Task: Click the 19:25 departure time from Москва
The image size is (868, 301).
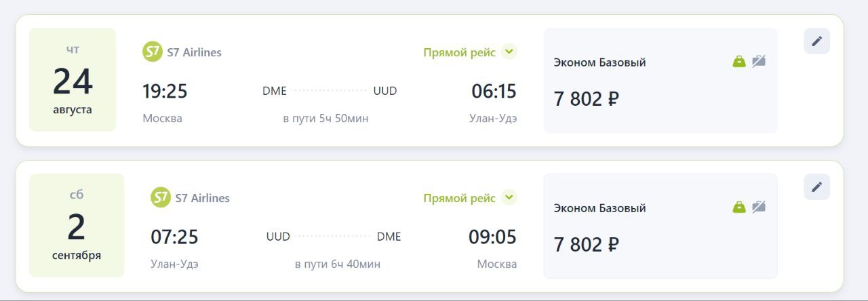Action: coord(165,91)
